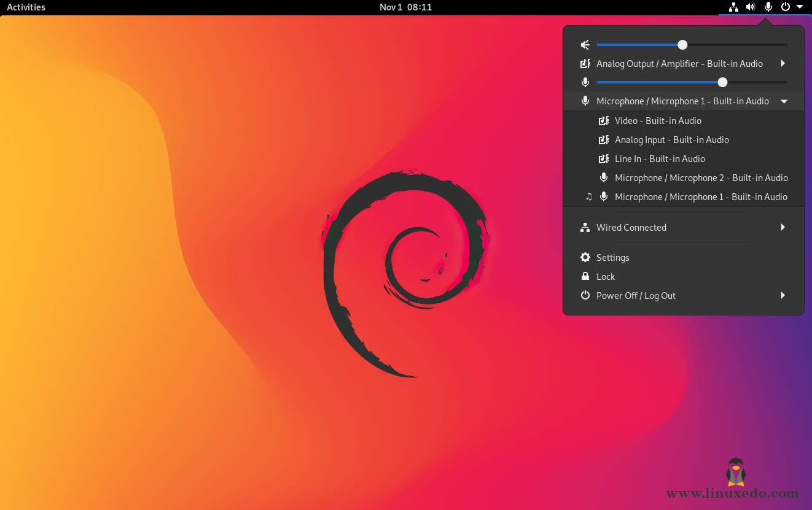Click the power icon in top bar
Image resolution: width=812 pixels, height=510 pixels.
pos(785,7)
